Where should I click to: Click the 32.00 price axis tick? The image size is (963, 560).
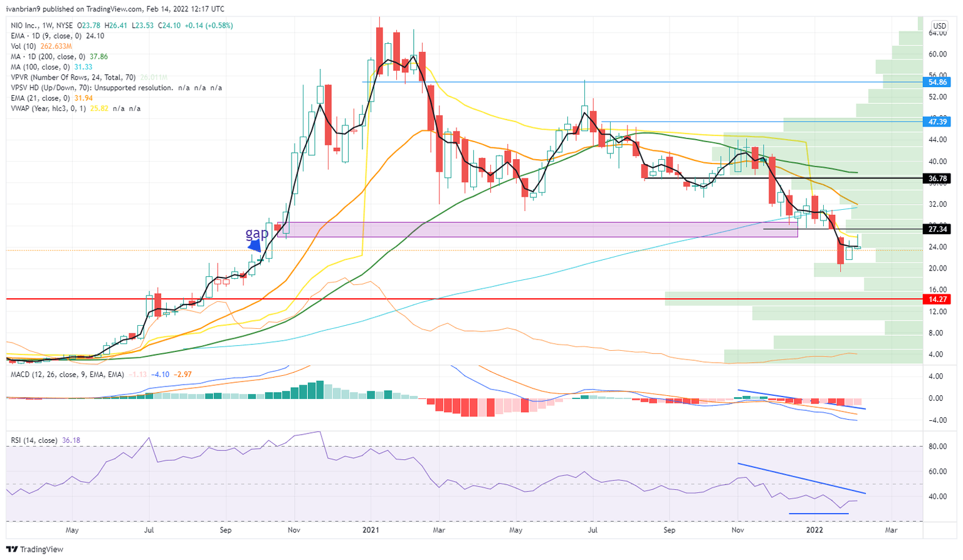pos(937,204)
